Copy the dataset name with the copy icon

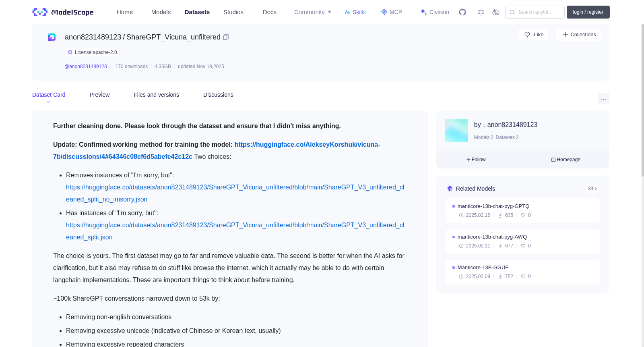226,37
